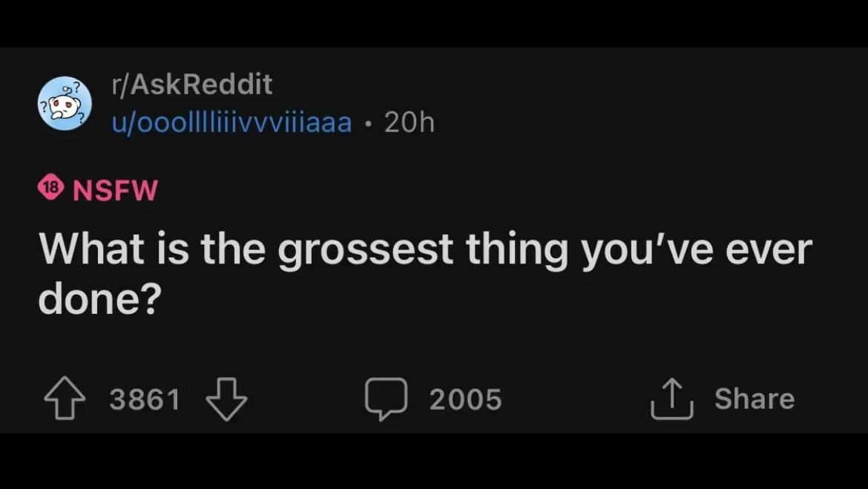Open the post titled What is the grossest thing

[x=425, y=274]
